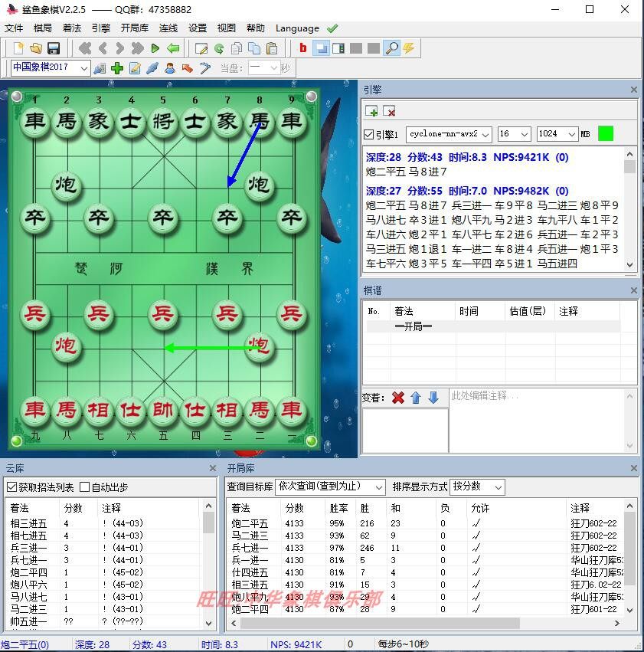Click the save floppy disk icon
The width and height of the screenshot is (644, 652).
54,48
